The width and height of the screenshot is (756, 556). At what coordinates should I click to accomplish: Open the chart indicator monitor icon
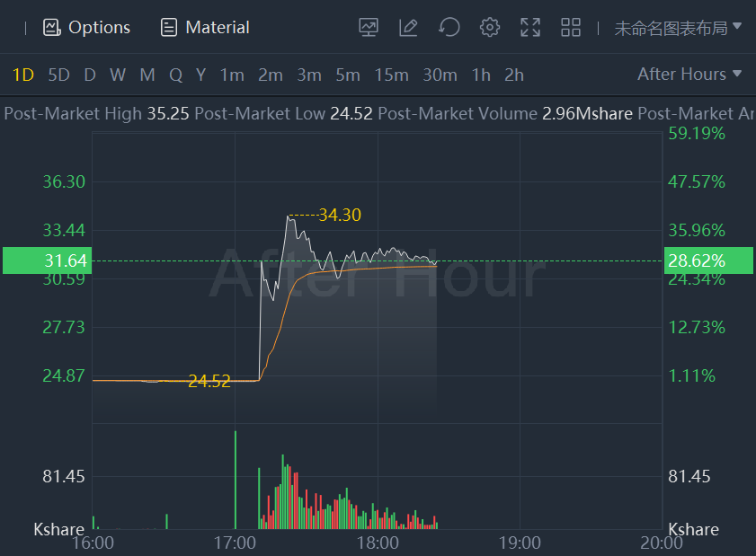pyautogui.click(x=369, y=28)
